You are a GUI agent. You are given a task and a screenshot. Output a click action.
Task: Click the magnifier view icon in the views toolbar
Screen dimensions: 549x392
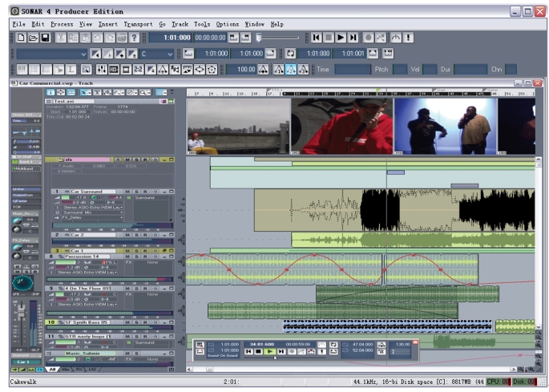point(86,70)
